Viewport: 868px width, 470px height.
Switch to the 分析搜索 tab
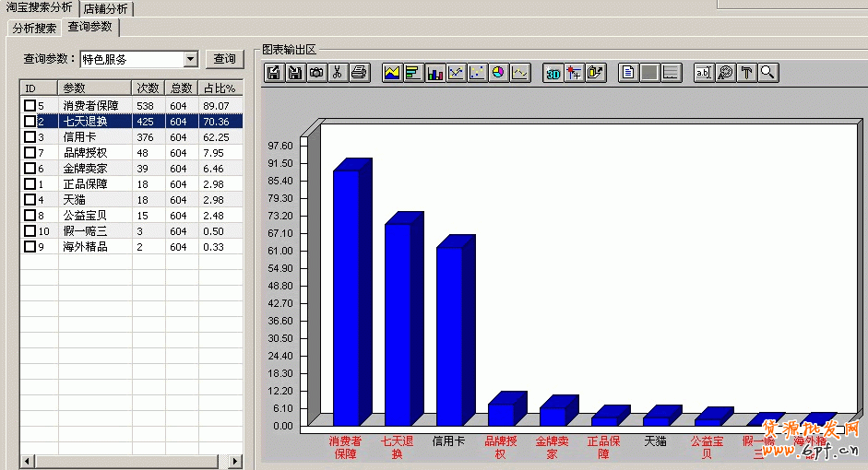pos(34,28)
